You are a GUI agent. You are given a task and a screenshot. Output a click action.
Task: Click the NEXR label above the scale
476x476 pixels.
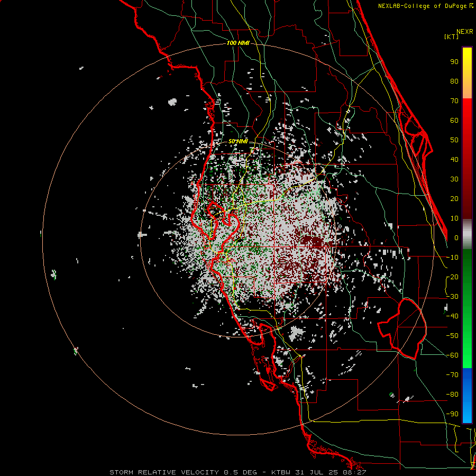coord(464,32)
